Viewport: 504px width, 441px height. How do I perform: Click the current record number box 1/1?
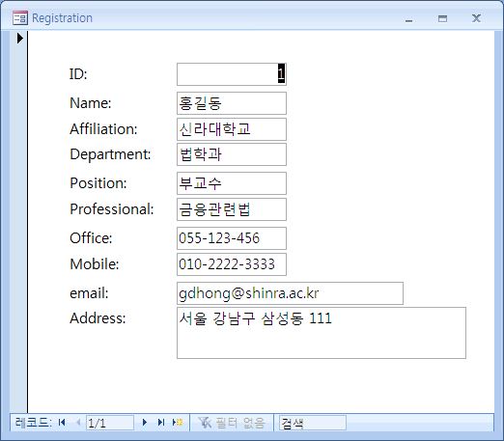tap(110, 423)
